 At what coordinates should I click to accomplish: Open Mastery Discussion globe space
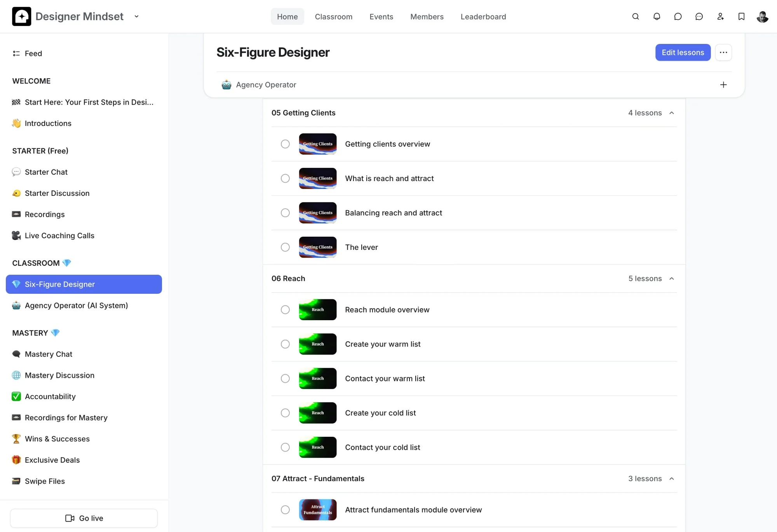(x=84, y=375)
